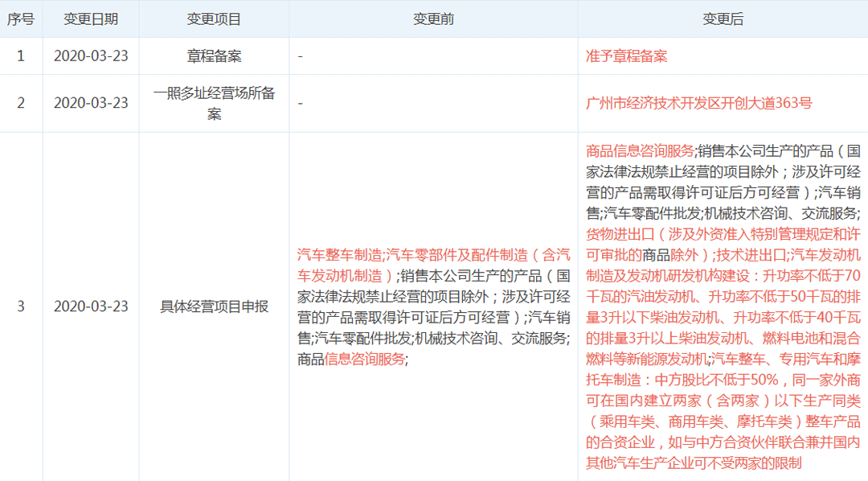
Task: Click the date in the 一照多址 row
Action: coord(91,103)
